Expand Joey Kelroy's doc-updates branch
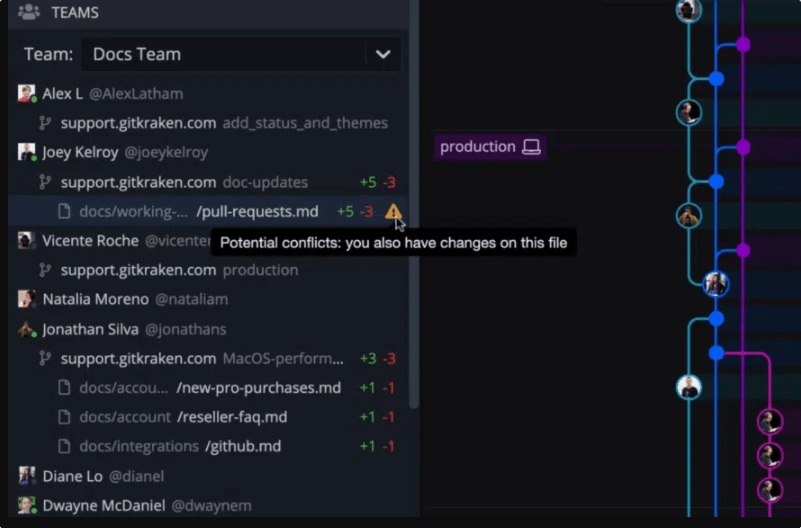Screen dimensions: 801x528 [184, 182]
